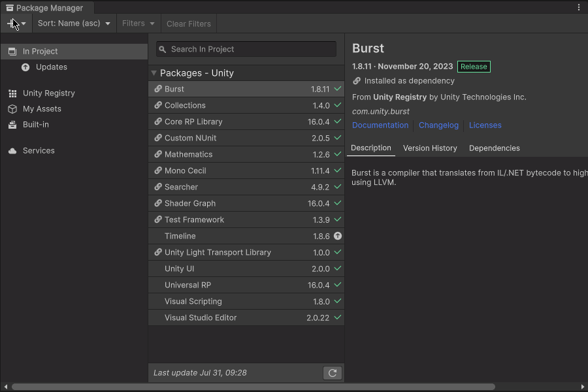Click the Release tag label
Screen dimensions: 588x392
coord(474,67)
